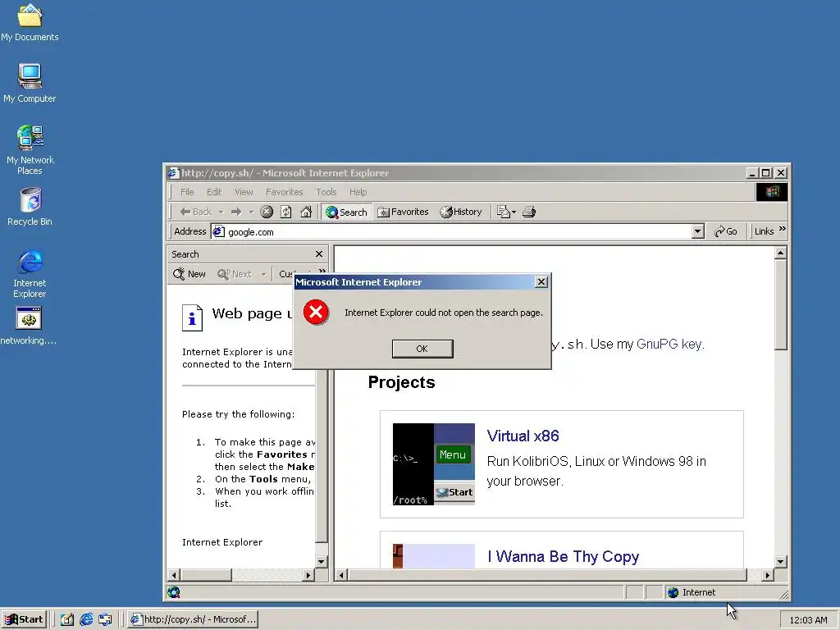Expand the address bar dropdown list
The width and height of the screenshot is (840, 630).
pos(697,232)
